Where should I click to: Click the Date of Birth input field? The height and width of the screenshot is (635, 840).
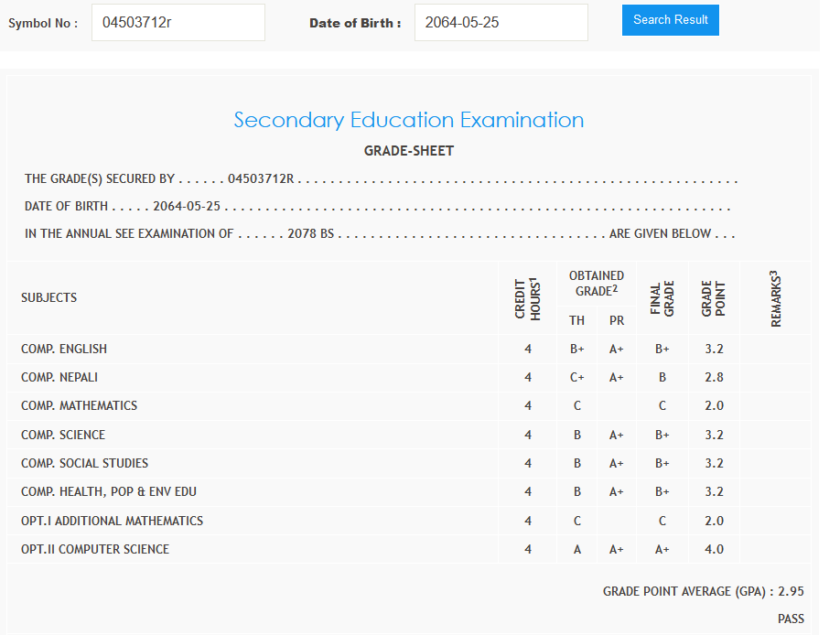[x=501, y=23]
